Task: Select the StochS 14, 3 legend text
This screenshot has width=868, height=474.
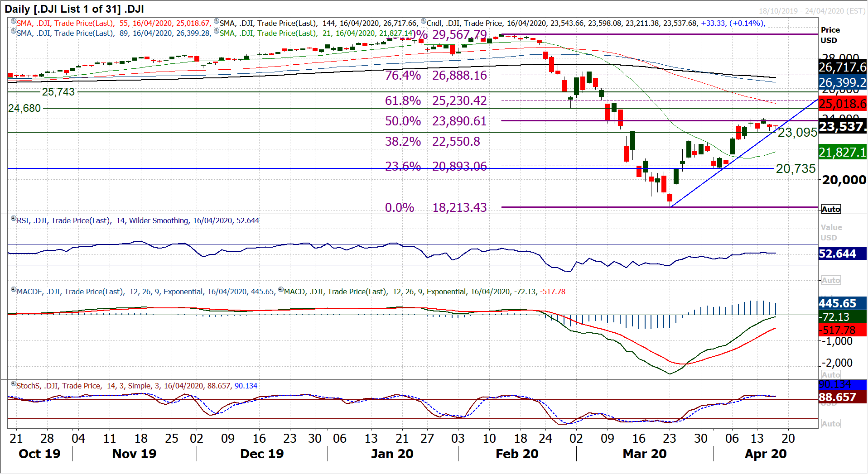Action: 137,386
